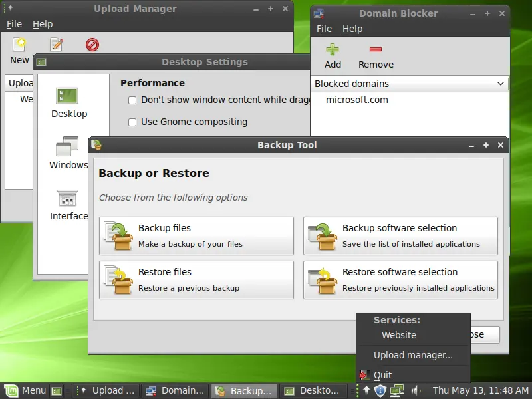532x399 pixels.
Task: Switch to Domain... taskbar window button
Action: [x=175, y=391]
